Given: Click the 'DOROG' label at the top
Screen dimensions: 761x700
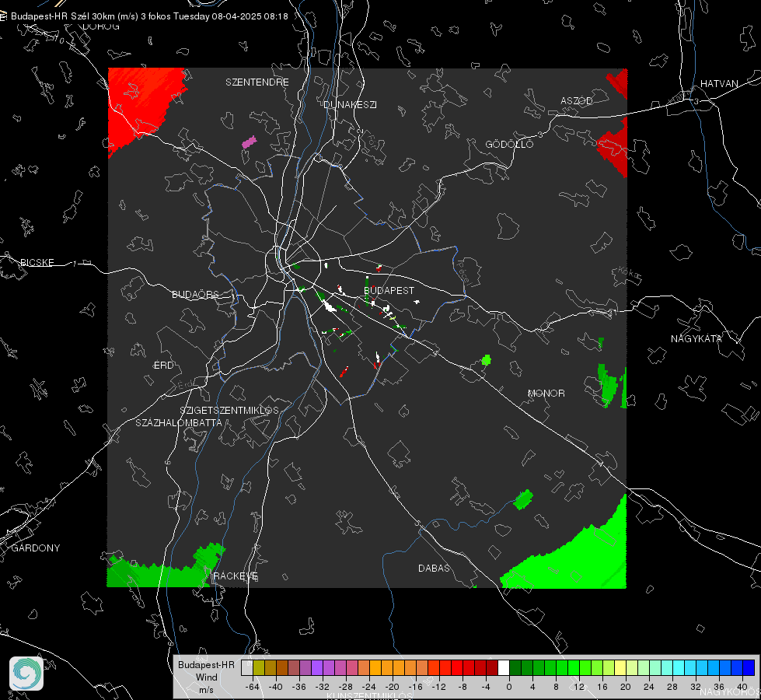Looking at the screenshot, I should [101, 26].
